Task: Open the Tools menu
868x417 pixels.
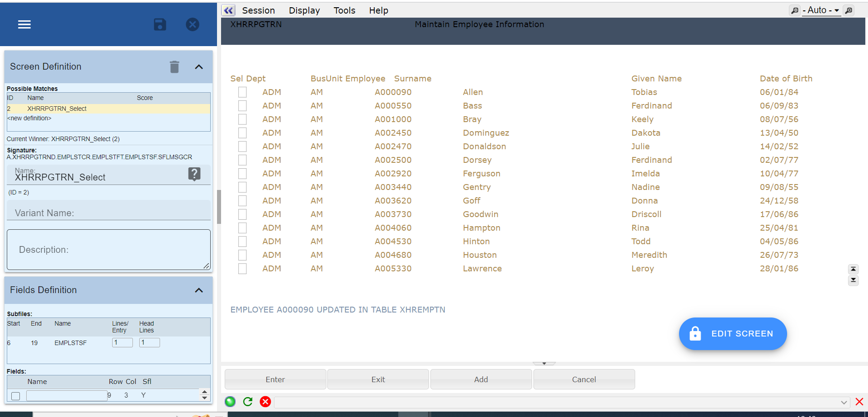Action: tap(344, 10)
